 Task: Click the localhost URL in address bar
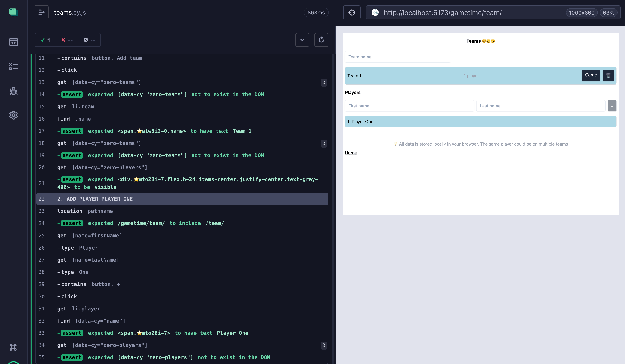(443, 13)
